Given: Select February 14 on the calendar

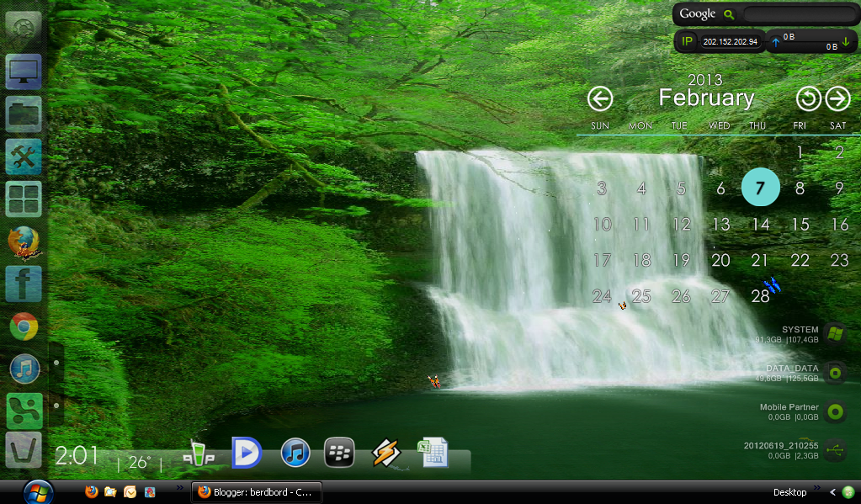Looking at the screenshot, I should click(761, 225).
